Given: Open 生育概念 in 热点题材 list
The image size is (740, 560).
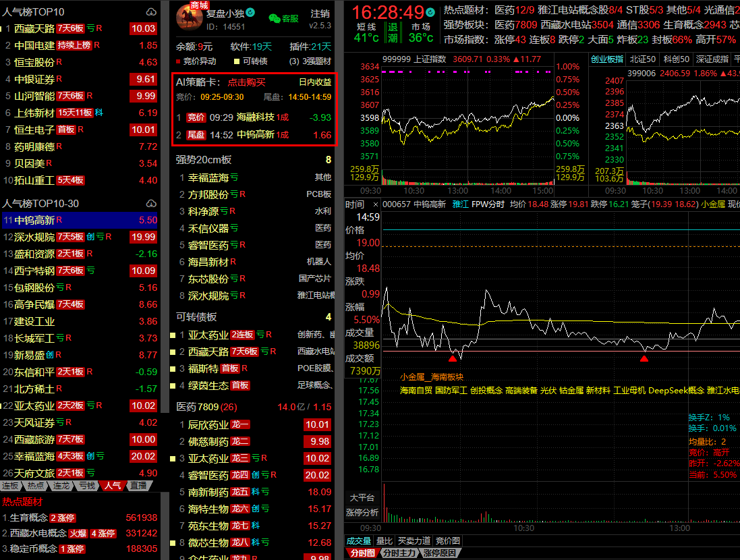Looking at the screenshot, I should [x=80, y=518].
